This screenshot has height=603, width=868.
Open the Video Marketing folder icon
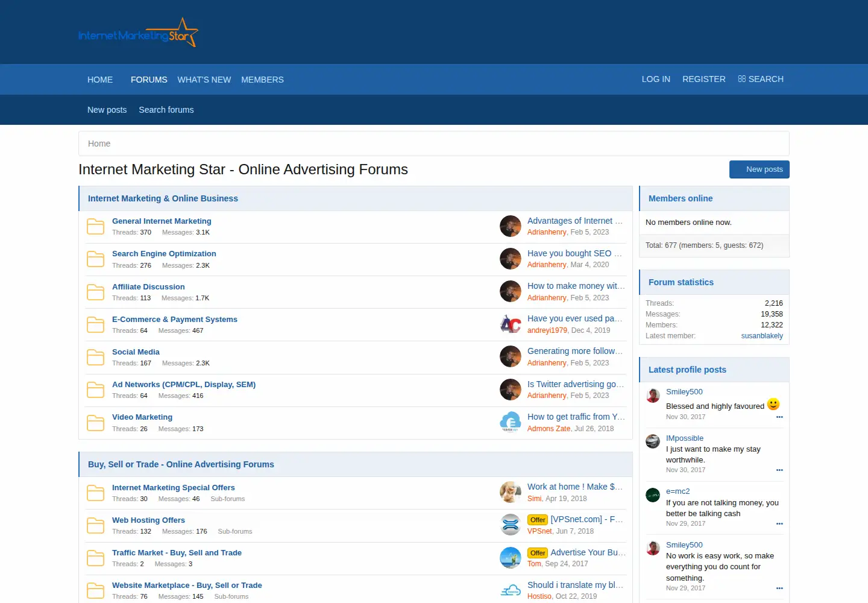pyautogui.click(x=96, y=423)
